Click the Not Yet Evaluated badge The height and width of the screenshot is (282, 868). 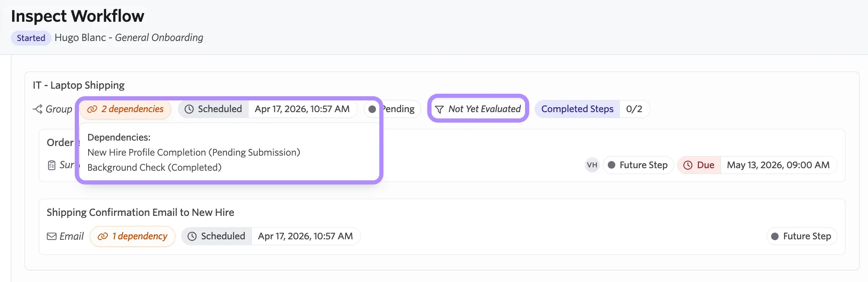point(478,109)
